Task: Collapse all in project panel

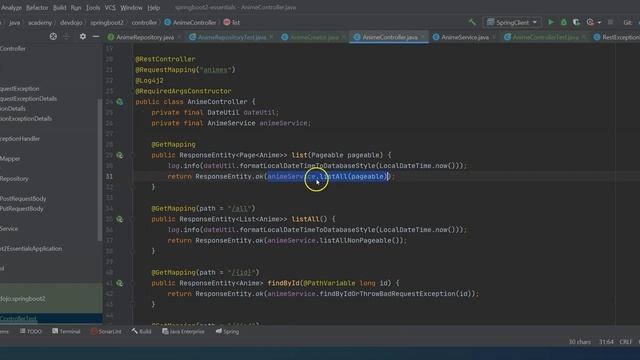Action: pyautogui.click(x=67, y=36)
